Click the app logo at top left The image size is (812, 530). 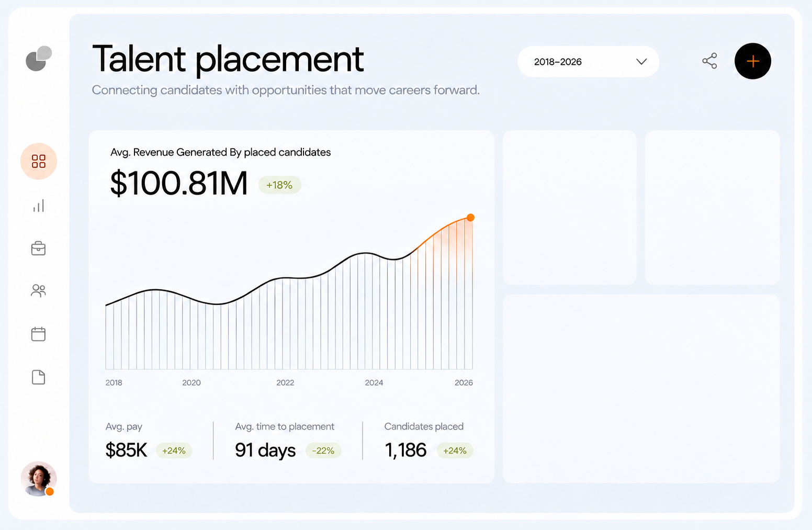coord(39,58)
